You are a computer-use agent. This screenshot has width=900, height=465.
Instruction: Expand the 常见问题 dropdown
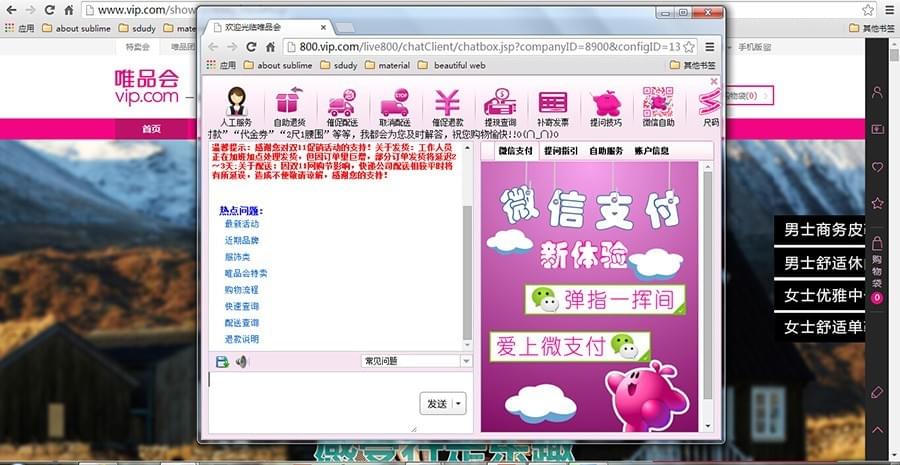466,361
